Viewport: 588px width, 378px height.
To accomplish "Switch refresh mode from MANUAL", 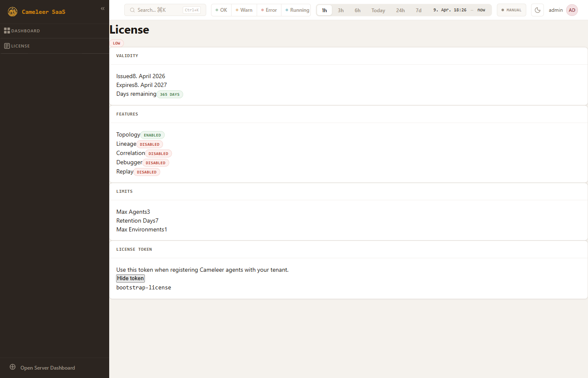I will click(x=511, y=10).
